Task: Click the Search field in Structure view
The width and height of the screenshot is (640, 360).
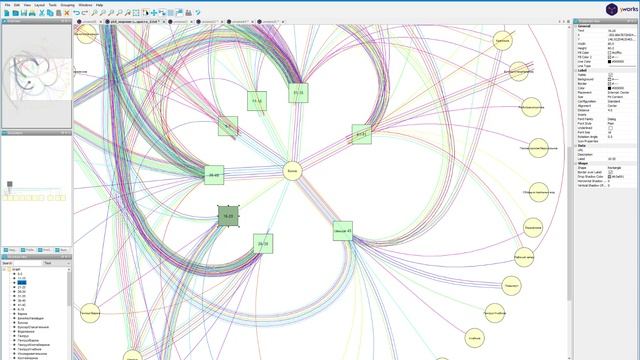Action: (27, 263)
